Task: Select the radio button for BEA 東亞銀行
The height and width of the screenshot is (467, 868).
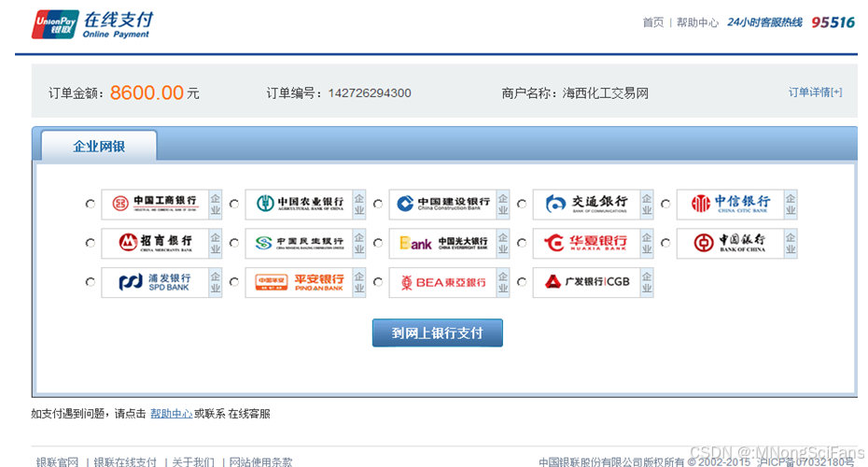Action: coord(378,282)
